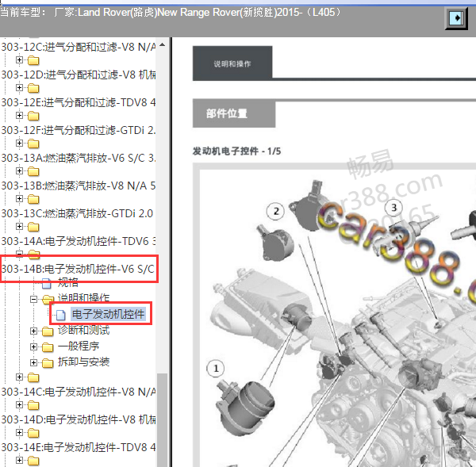Select 303-12E 进气分配和过滤-TDV8 row
This screenshot has height=467, width=476.
pyautogui.click(x=79, y=102)
